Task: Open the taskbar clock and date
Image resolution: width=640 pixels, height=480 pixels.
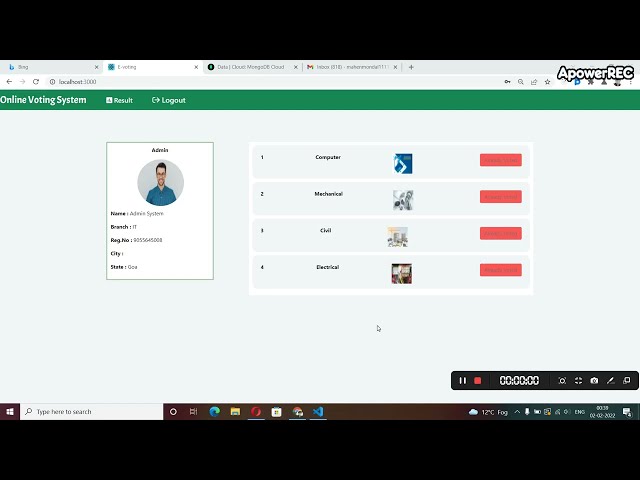Action: (602, 411)
